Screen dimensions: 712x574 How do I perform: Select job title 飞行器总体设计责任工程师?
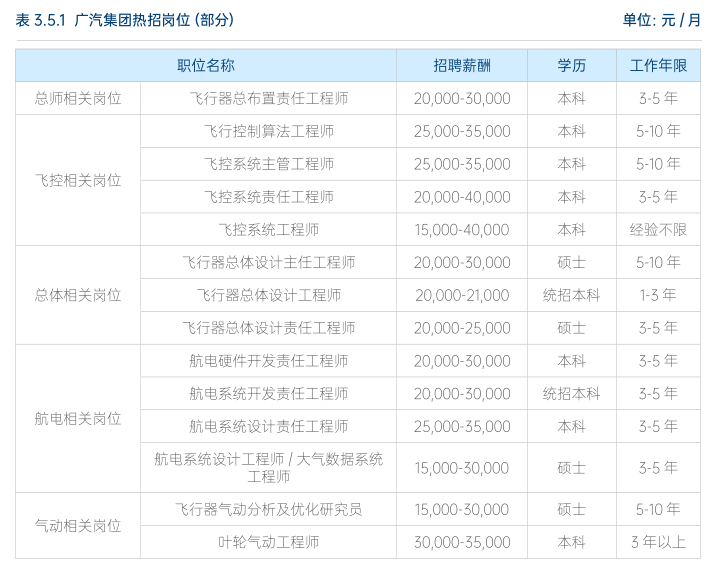tap(269, 328)
